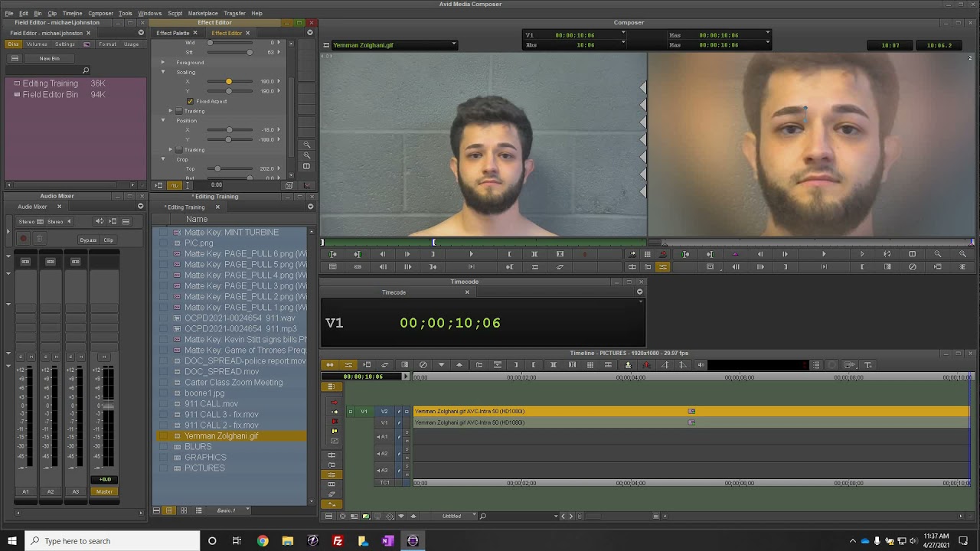The height and width of the screenshot is (551, 980).
Task: Click the Scaling X slider handle
Action: click(228, 81)
